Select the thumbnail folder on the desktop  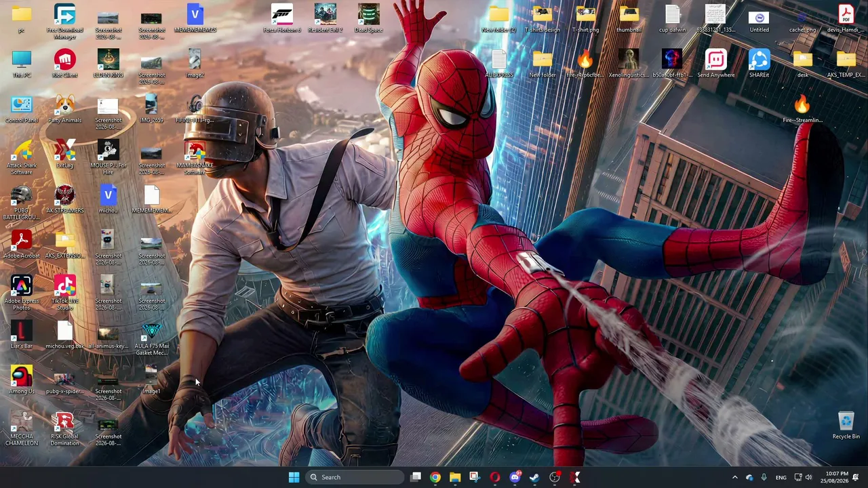629,19
